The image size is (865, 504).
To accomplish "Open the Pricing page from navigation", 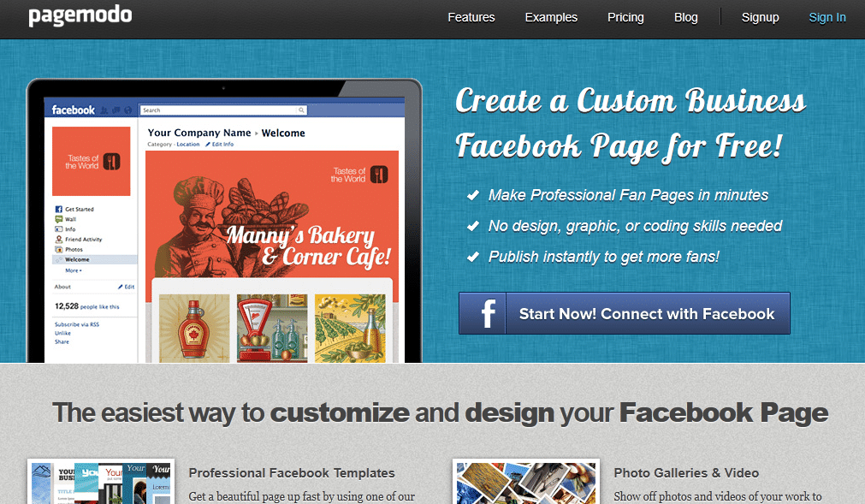I will tap(625, 17).
